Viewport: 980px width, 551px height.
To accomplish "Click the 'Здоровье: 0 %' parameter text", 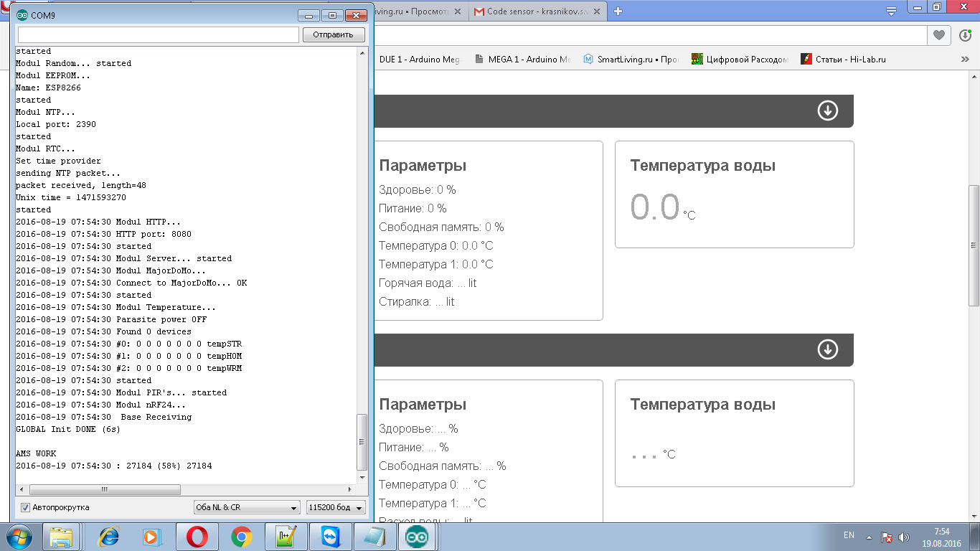I will (x=418, y=190).
